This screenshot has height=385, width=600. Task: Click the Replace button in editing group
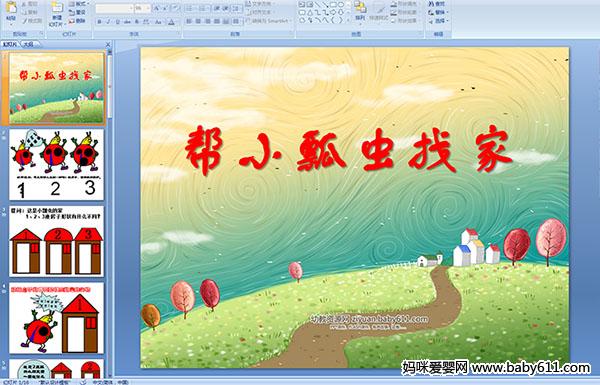click(x=437, y=12)
